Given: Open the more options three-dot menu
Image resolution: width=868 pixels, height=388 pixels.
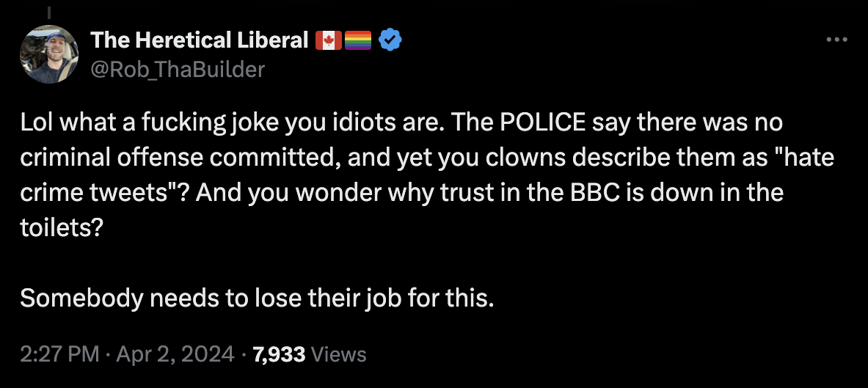Looking at the screenshot, I should pos(836,40).
